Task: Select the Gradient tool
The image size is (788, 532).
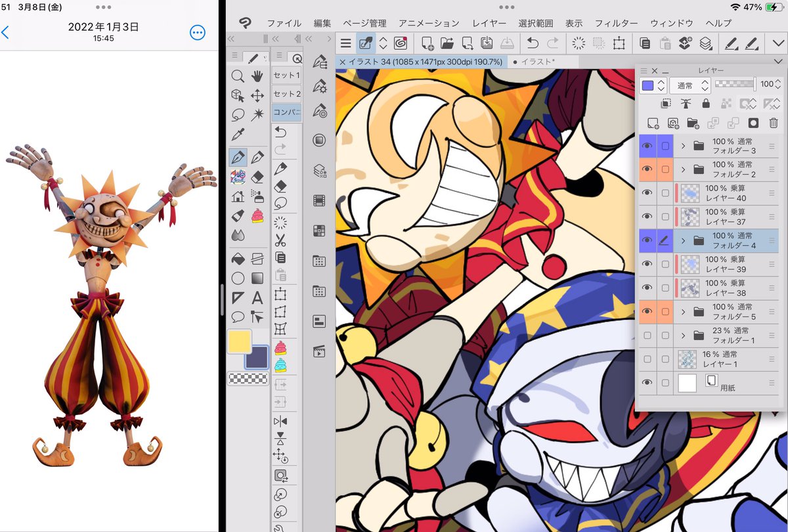Action: tap(257, 278)
